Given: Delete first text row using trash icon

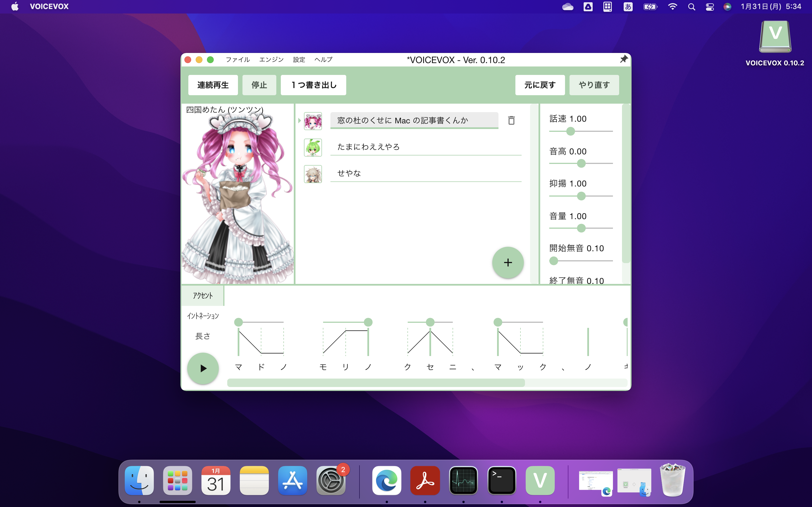Looking at the screenshot, I should point(511,120).
